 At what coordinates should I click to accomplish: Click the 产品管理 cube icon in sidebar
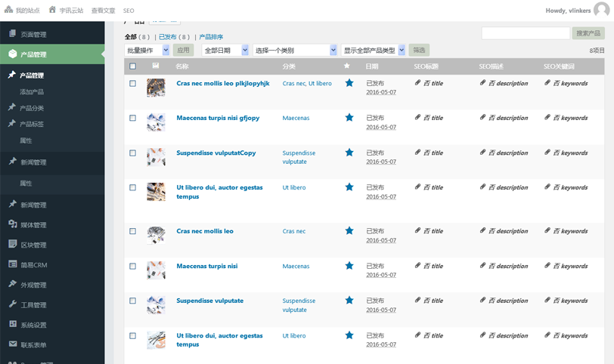(13, 54)
